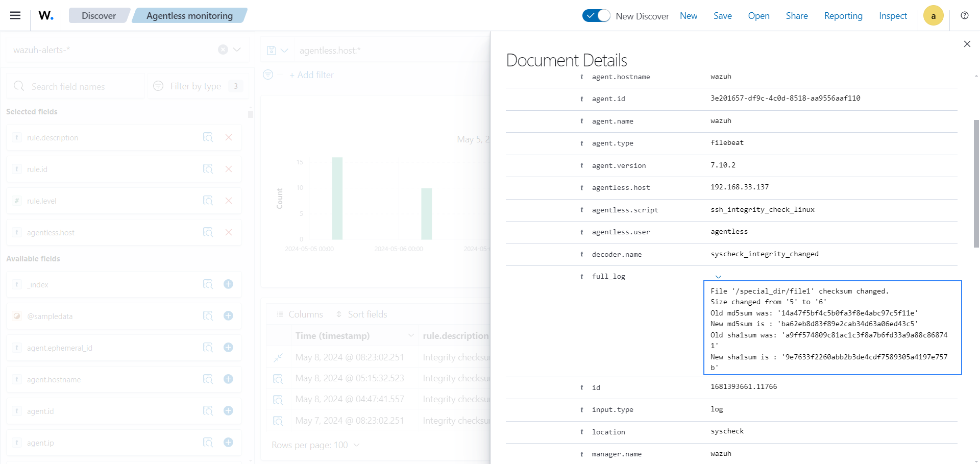This screenshot has height=464, width=980.
Task: Open Filter by type options
Action: (195, 86)
